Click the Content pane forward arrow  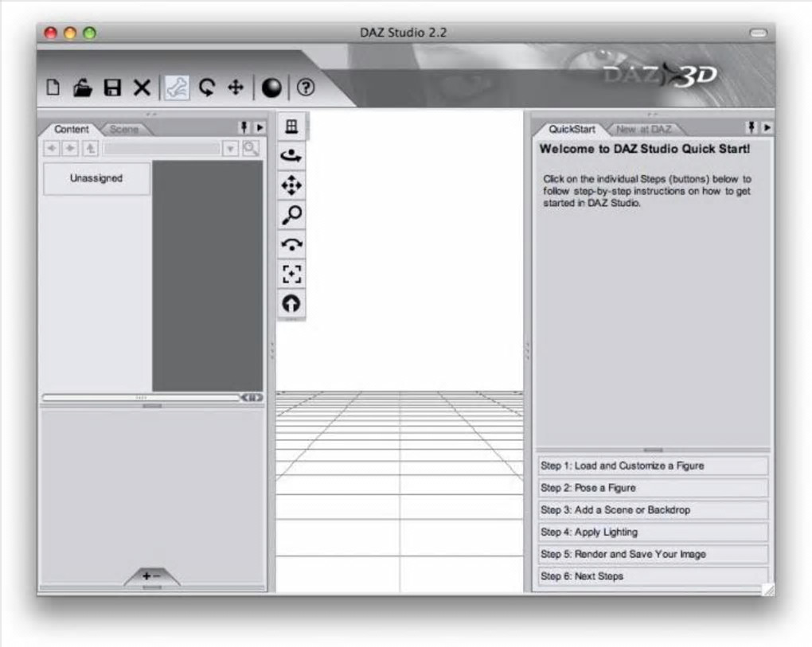tap(70, 149)
